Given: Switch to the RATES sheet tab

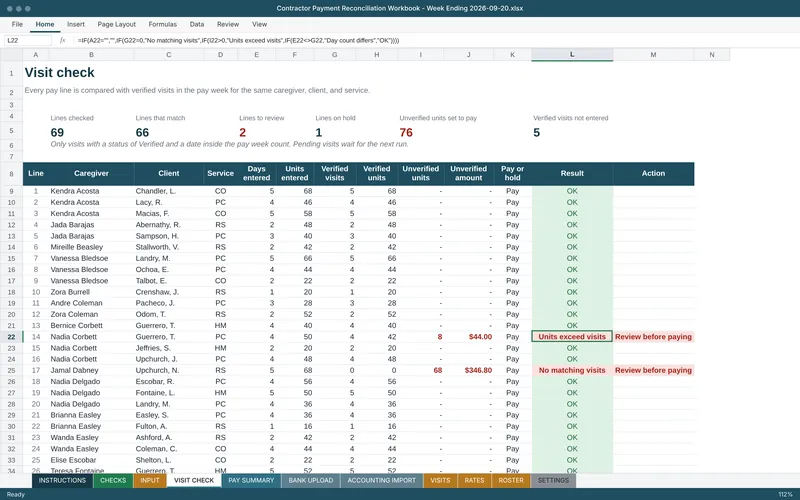Looking at the screenshot, I should click(474, 481).
